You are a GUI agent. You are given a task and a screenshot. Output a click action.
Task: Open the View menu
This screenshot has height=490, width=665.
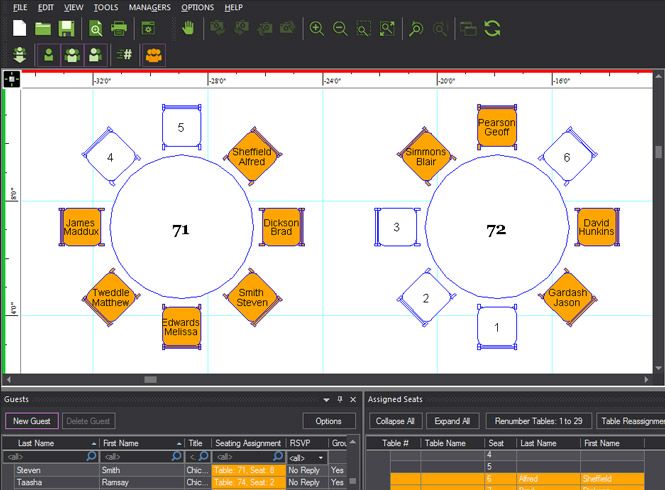coord(74,7)
